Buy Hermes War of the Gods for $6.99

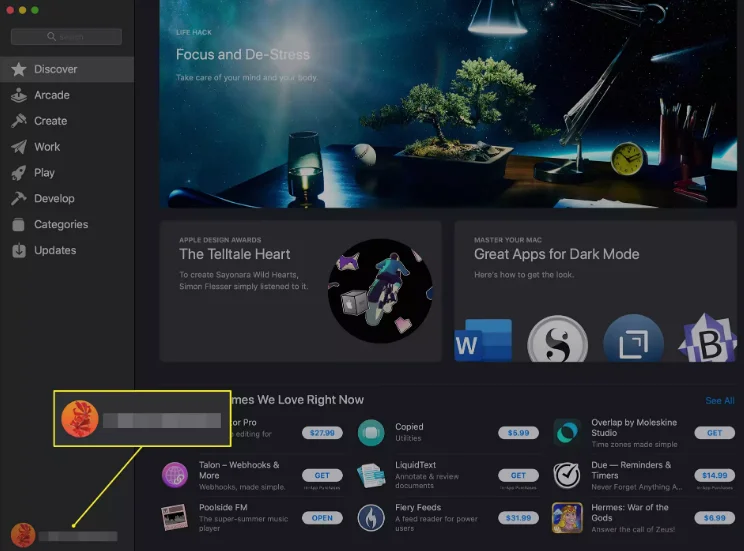[x=714, y=518]
